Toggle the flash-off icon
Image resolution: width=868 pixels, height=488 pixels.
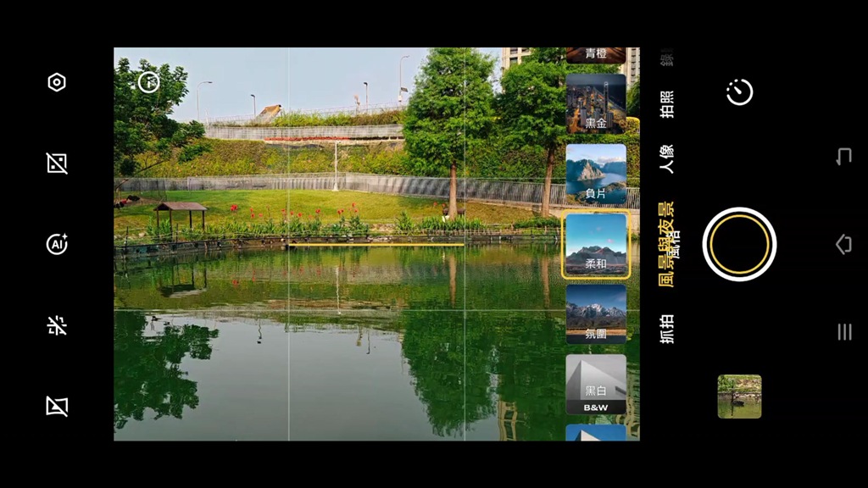[57, 325]
